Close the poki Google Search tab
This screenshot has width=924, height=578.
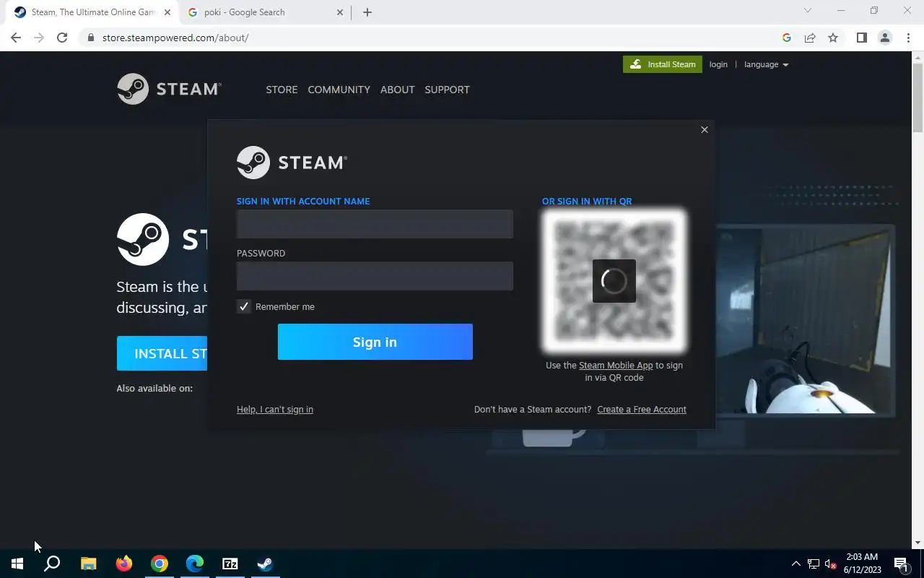[341, 12]
